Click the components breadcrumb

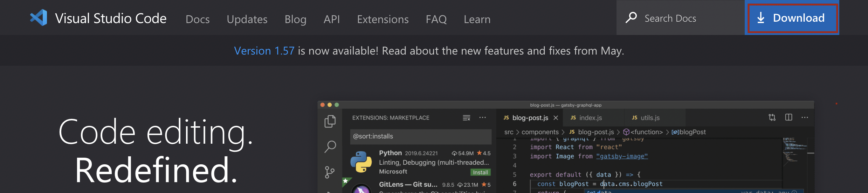point(540,132)
